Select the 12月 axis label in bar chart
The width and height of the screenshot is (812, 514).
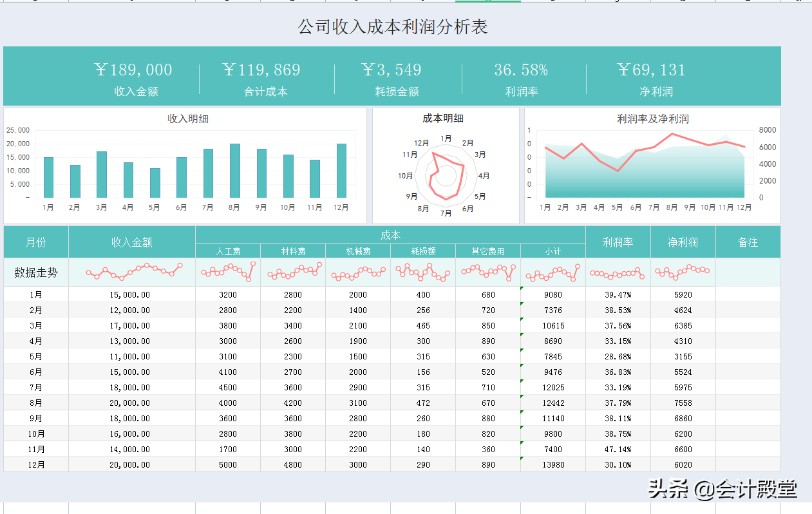(342, 207)
